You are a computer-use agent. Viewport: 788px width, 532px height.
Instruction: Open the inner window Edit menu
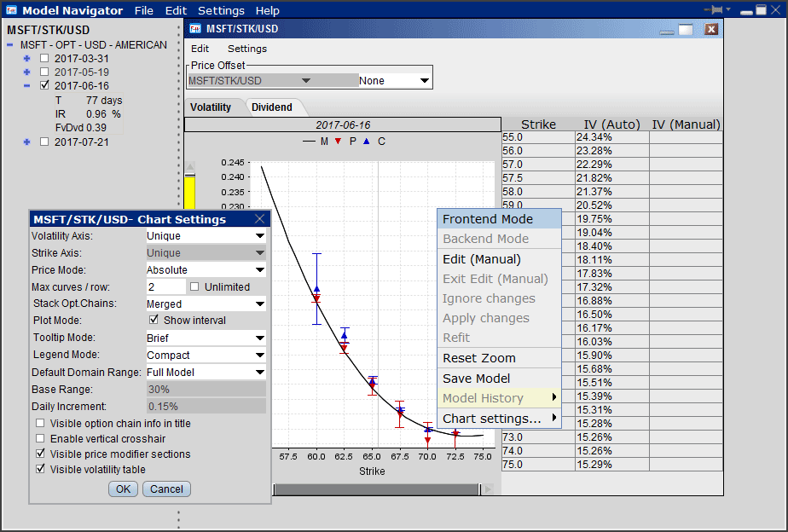(x=200, y=49)
